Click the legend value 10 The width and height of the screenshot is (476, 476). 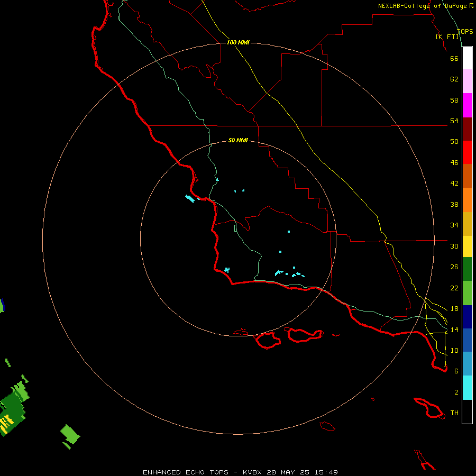(x=454, y=350)
